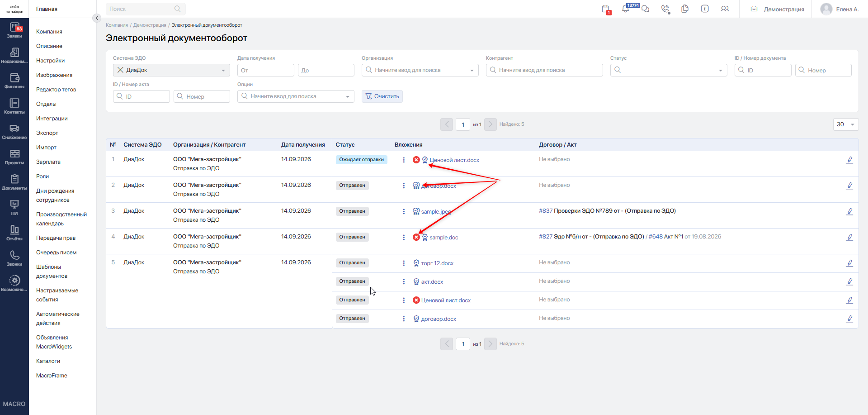Open the page size dropdown showing 30
868x415 pixels.
pos(846,124)
